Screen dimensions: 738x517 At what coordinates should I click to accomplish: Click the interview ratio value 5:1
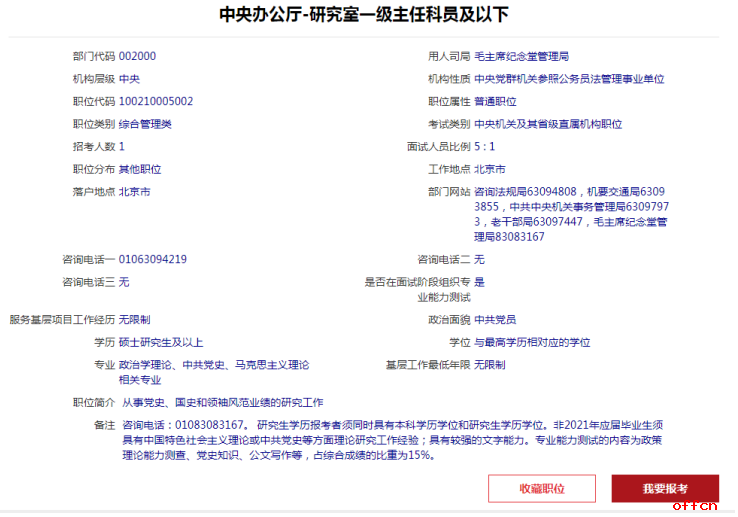tap(484, 146)
